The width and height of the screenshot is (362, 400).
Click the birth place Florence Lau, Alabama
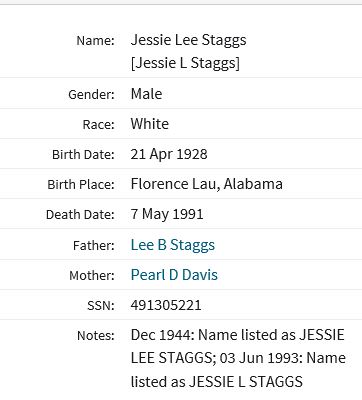207,184
